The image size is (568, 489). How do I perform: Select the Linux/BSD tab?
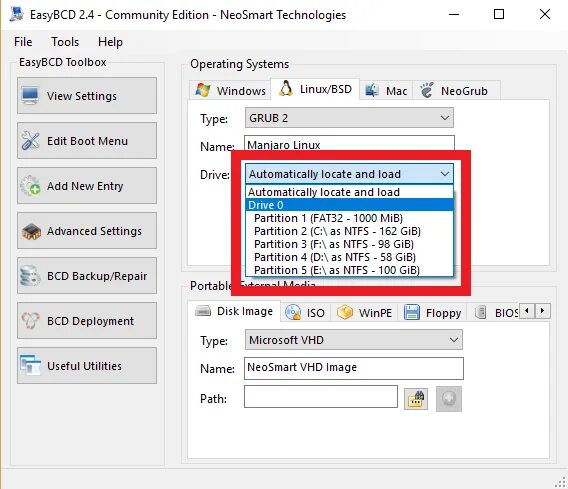(315, 89)
